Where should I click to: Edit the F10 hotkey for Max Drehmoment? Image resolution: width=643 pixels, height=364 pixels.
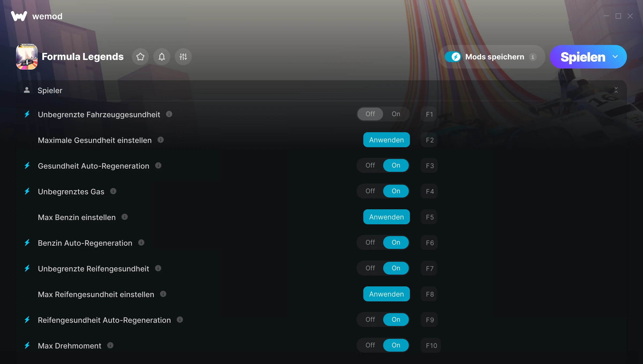(x=431, y=345)
